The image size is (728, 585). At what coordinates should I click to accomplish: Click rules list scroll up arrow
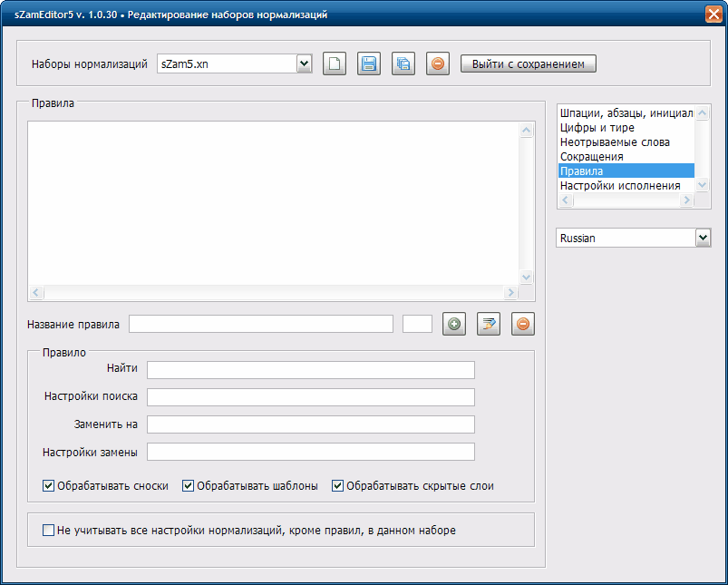pos(526,130)
